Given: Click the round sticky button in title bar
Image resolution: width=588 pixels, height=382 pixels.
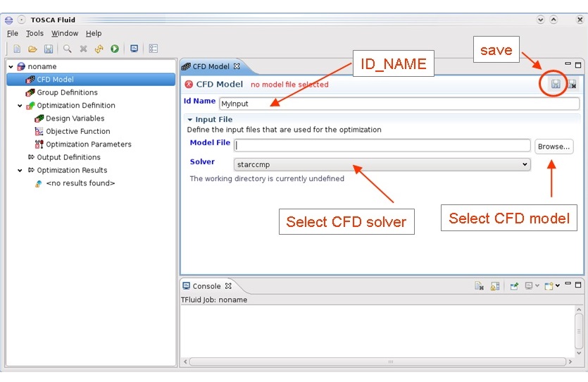Looking at the screenshot, I should (21, 20).
